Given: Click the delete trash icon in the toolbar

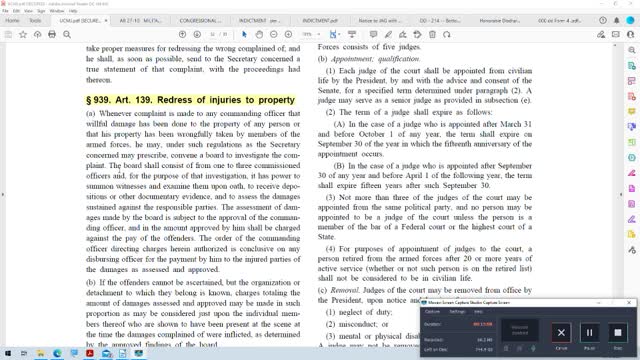Looking at the screenshot, I should (x=432, y=34).
